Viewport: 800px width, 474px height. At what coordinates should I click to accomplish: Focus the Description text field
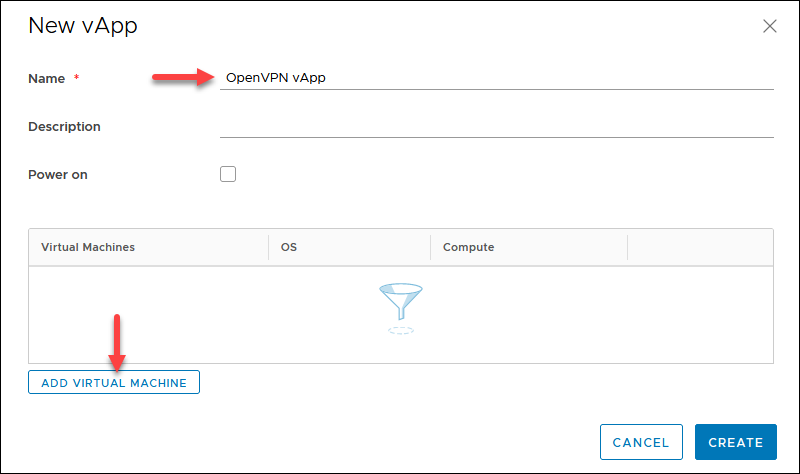tap(496, 126)
